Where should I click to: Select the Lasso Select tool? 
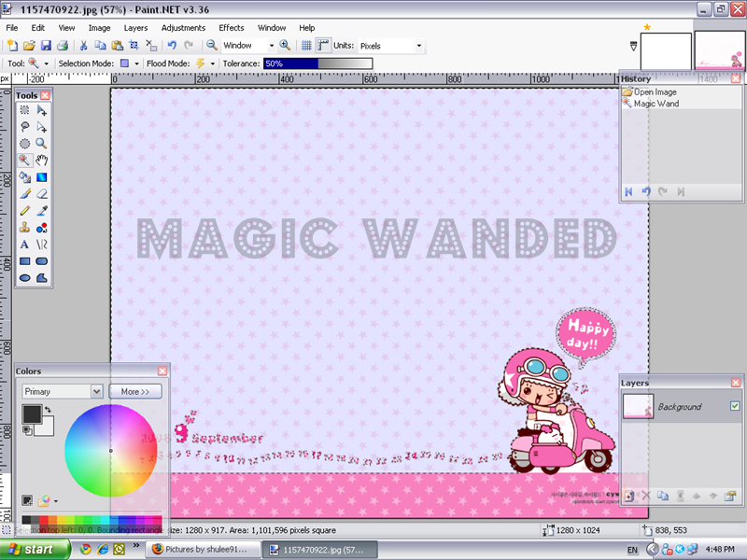click(25, 127)
